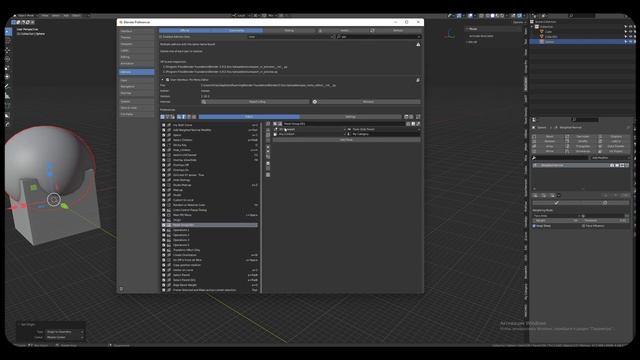Open the Themes preferences section
This screenshot has width=640, height=360.
coord(136,38)
